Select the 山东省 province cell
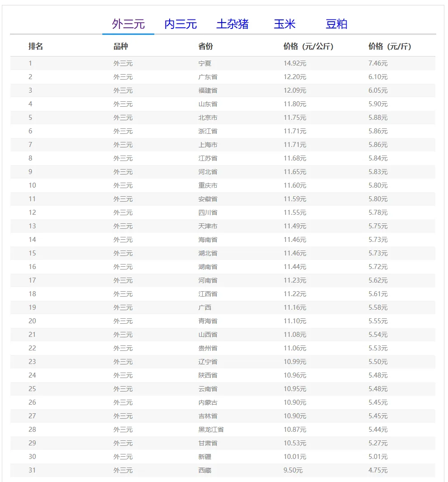The image size is (448, 482). coord(208,104)
